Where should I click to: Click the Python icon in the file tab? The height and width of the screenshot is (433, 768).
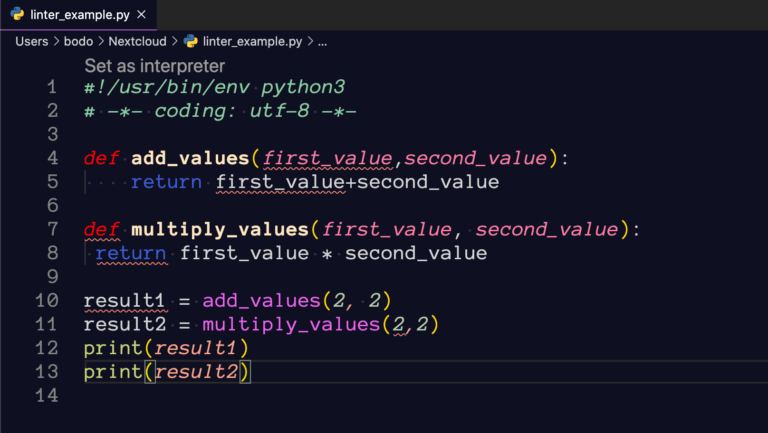point(17,14)
